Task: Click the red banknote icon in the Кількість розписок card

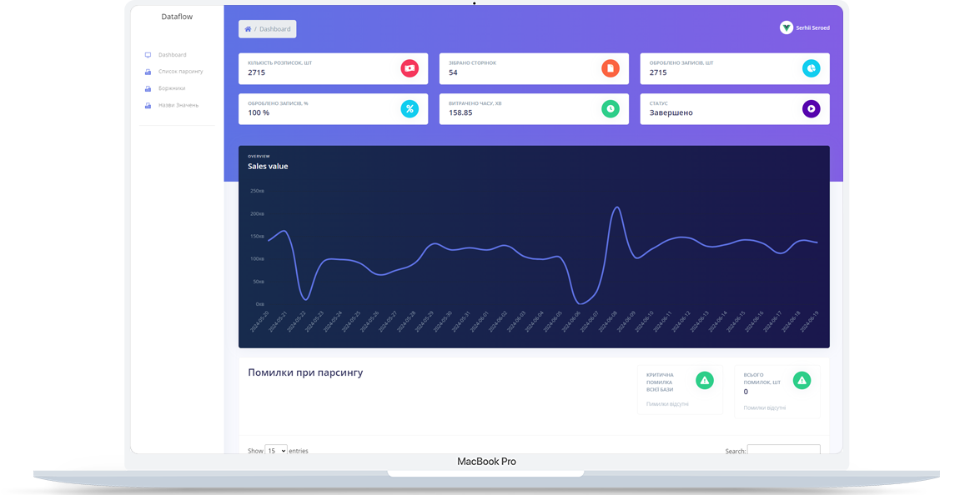Action: pyautogui.click(x=410, y=68)
